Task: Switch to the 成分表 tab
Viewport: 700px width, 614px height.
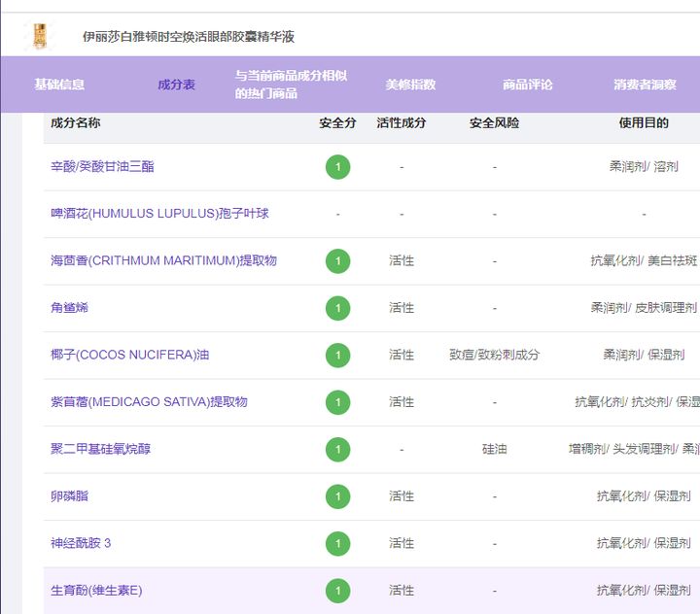Action: pos(176,85)
